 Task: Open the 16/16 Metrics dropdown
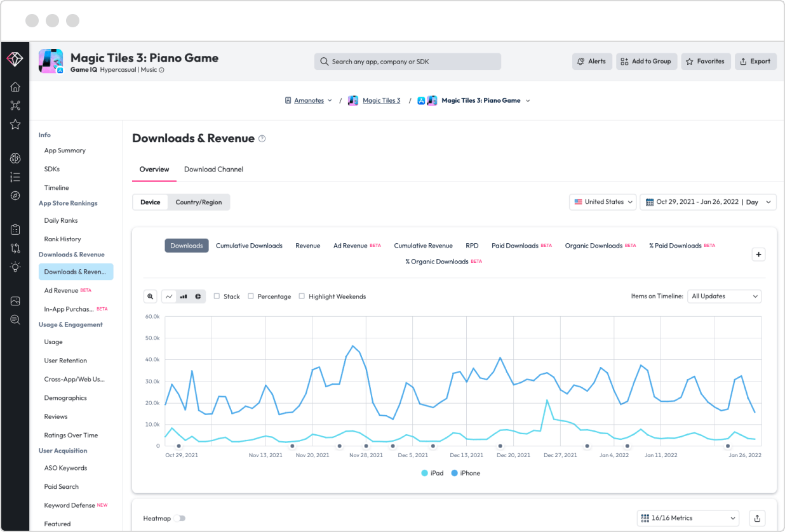point(688,518)
